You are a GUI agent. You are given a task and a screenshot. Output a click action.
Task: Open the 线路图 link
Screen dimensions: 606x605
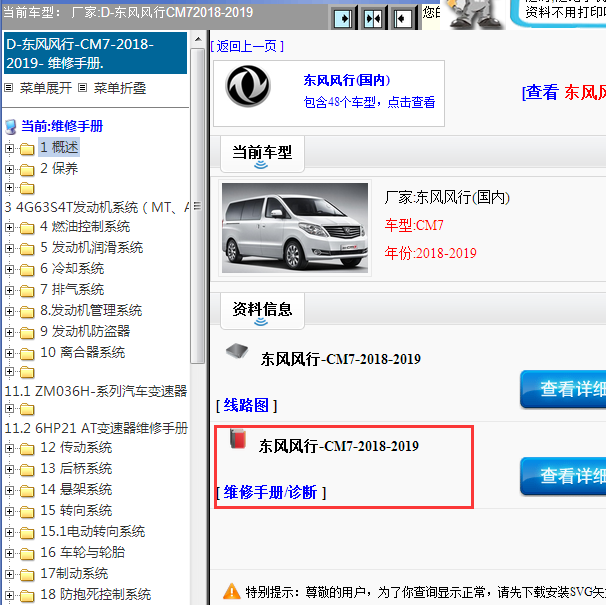tap(246, 406)
